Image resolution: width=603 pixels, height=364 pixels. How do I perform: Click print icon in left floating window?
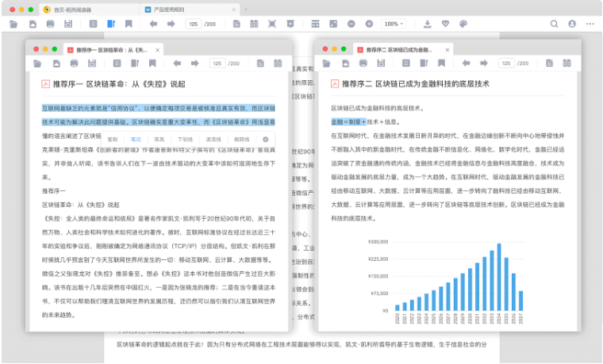(75, 63)
